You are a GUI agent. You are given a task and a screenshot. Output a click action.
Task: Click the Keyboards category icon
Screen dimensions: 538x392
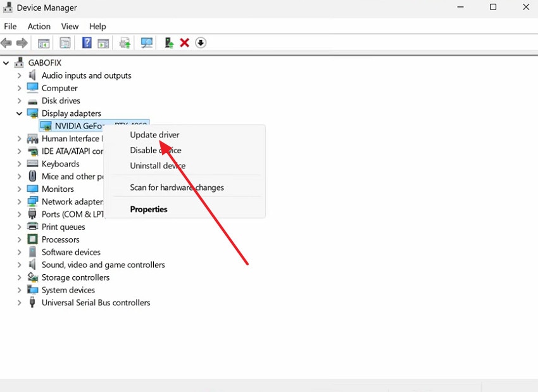point(32,163)
